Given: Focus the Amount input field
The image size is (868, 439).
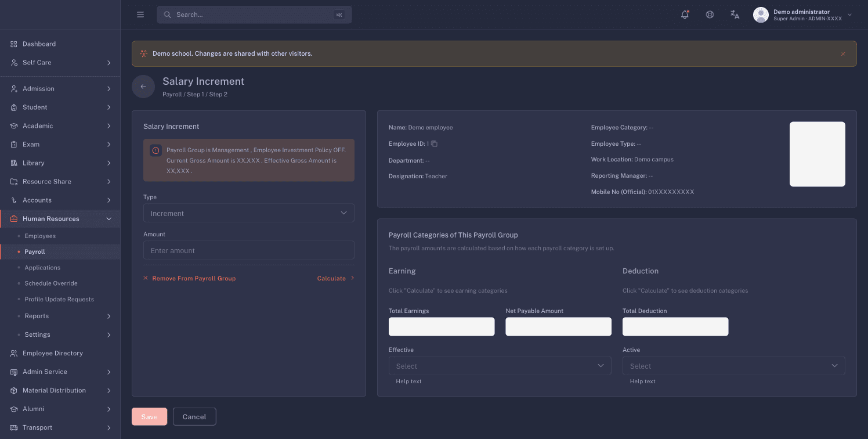Looking at the screenshot, I should [x=249, y=250].
